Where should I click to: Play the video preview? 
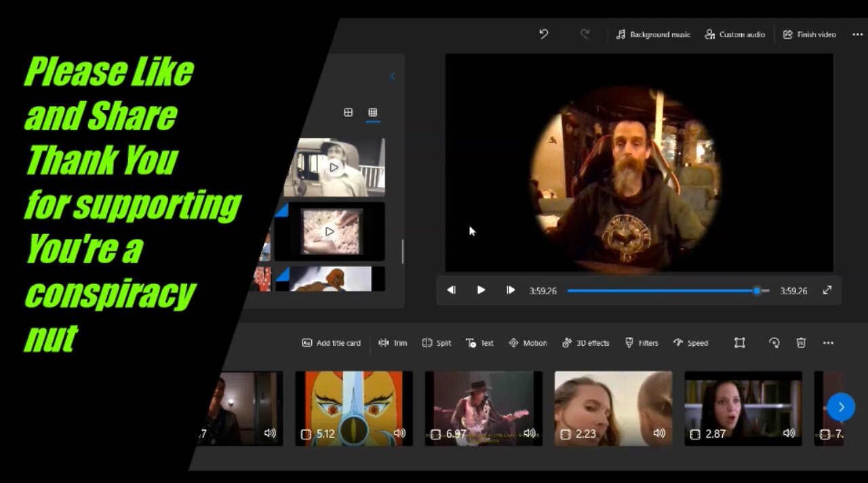coord(481,290)
